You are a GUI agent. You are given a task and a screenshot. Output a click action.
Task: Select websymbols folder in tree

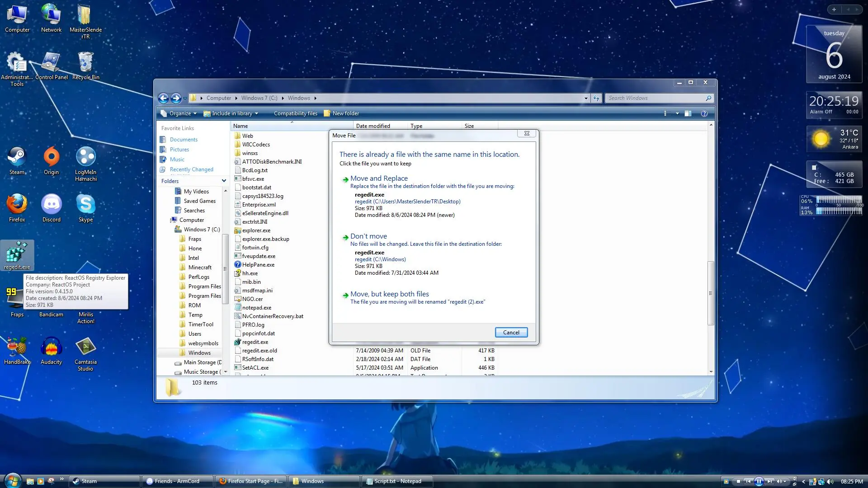click(203, 343)
